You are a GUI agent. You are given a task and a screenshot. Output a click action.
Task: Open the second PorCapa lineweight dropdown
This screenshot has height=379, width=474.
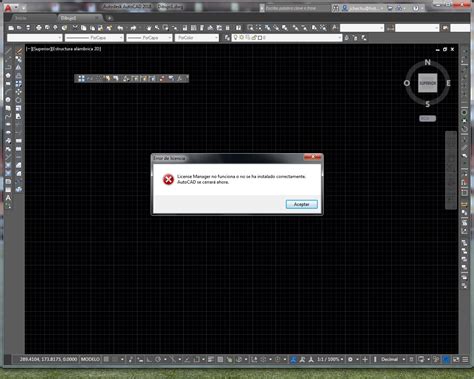149,38
